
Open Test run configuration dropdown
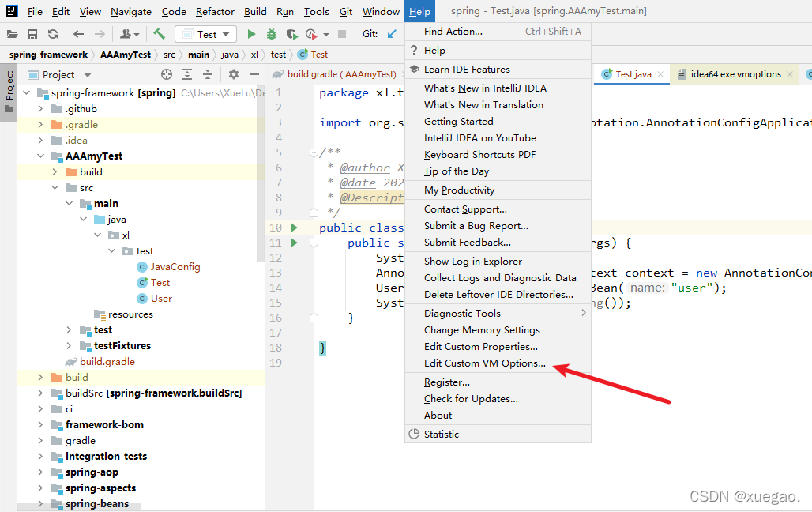coord(206,34)
